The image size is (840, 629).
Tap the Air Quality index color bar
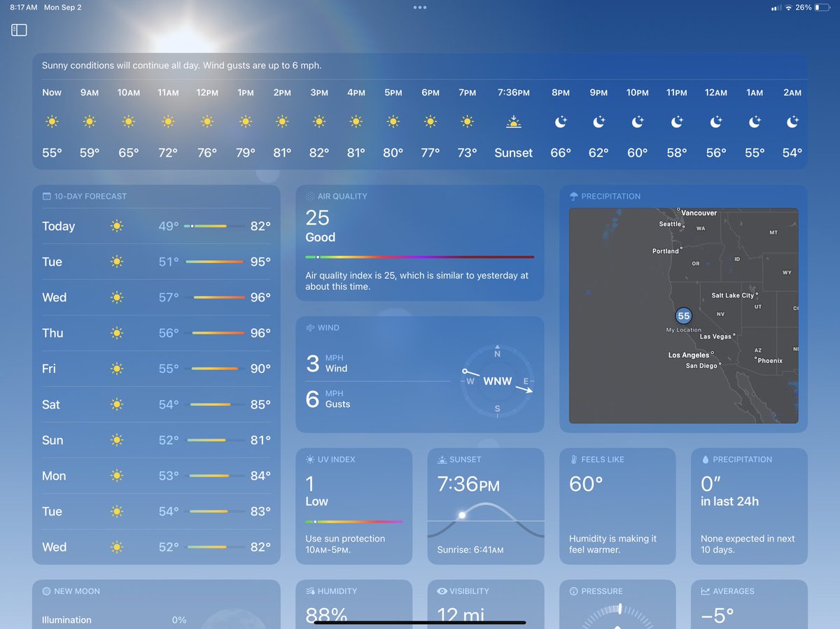click(x=420, y=257)
